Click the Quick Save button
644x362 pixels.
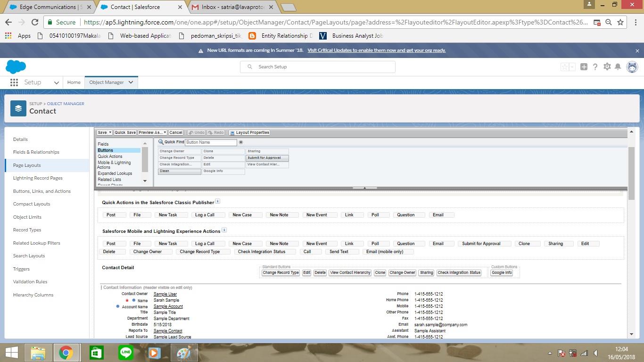(x=125, y=133)
